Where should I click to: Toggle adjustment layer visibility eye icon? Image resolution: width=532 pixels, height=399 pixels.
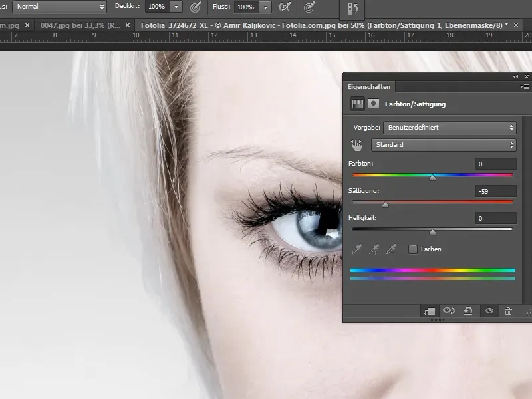pos(489,311)
